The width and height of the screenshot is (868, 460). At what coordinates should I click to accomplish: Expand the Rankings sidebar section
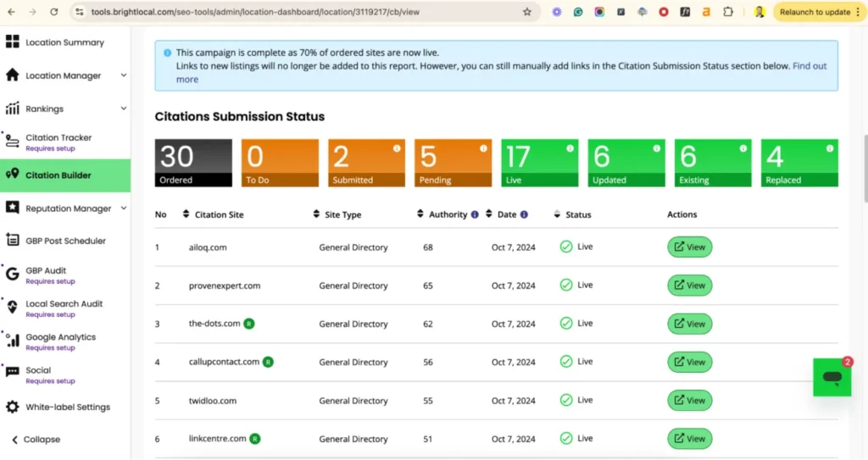(123, 108)
